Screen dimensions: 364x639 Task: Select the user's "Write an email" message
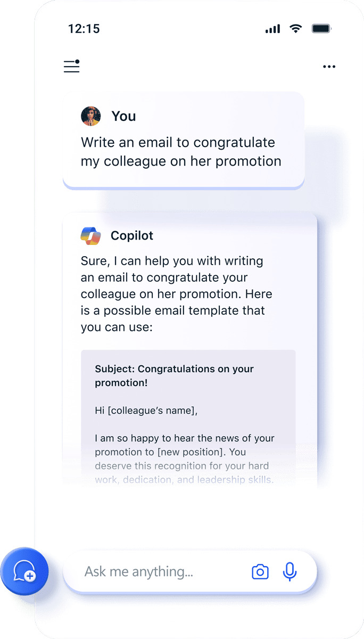point(181,152)
